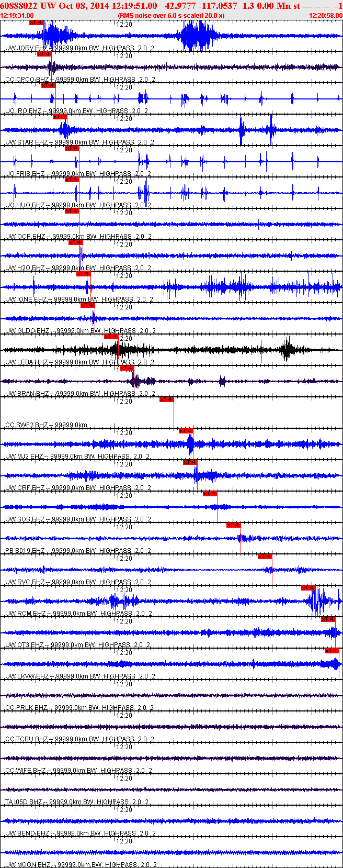Click the red pick marker on UW.JORV trace

tap(37, 23)
